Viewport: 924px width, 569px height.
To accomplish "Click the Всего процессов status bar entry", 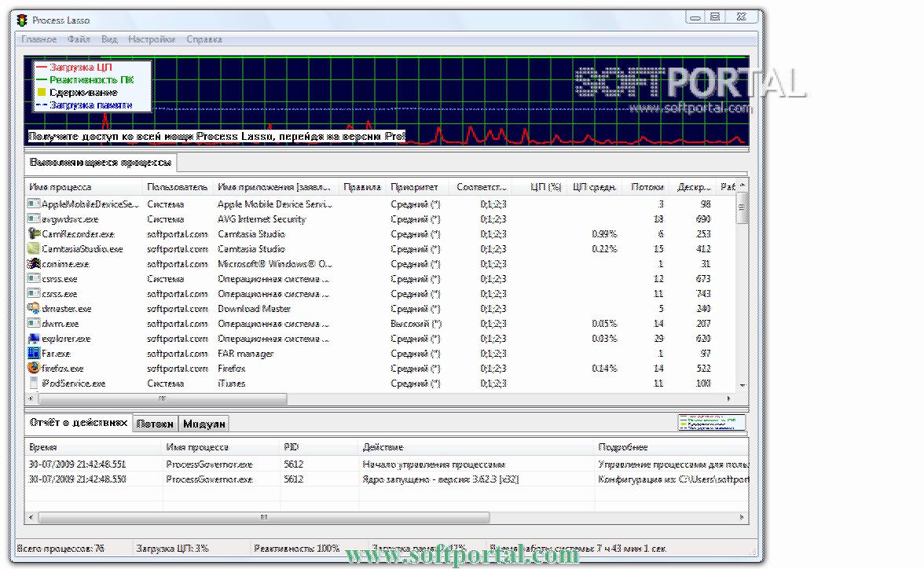I will (x=60, y=549).
